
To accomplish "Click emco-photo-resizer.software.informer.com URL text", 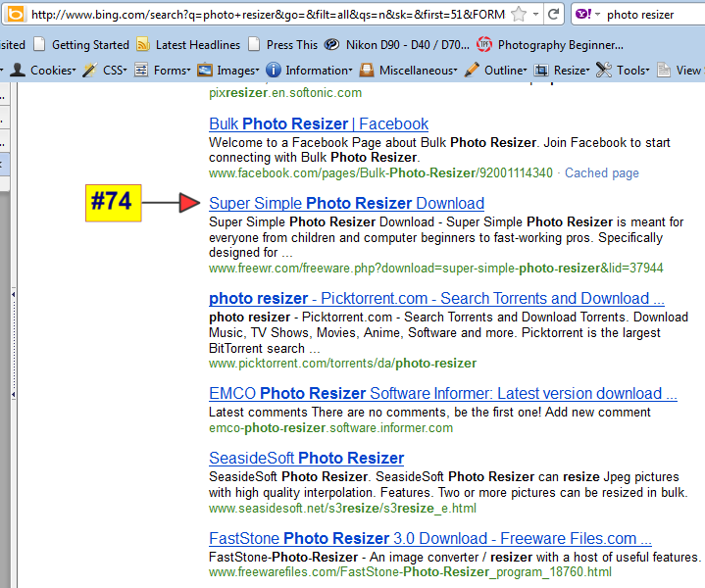I will (x=330, y=428).
